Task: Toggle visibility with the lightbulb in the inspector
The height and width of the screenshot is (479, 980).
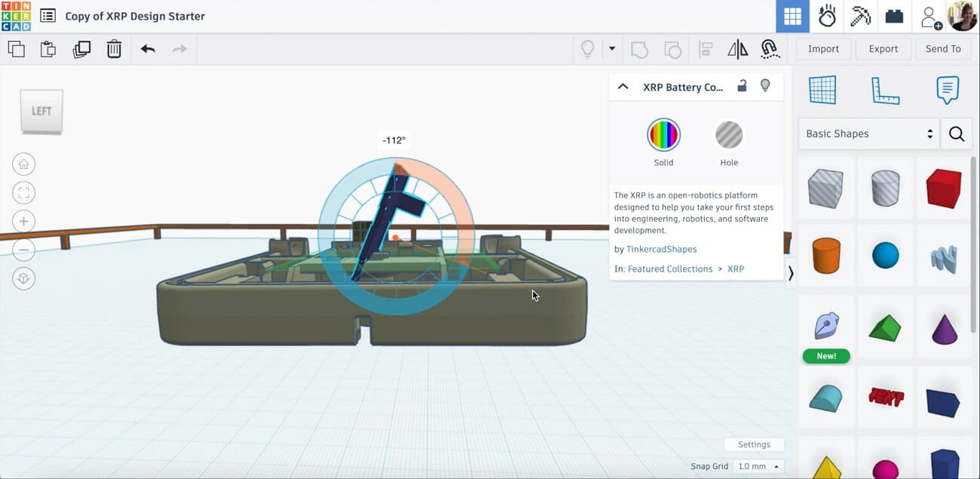Action: (765, 86)
